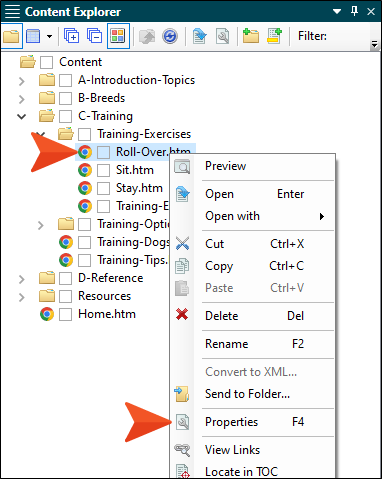Select the Stay.htm topic file
This screenshot has width=382, height=479.
(x=139, y=188)
